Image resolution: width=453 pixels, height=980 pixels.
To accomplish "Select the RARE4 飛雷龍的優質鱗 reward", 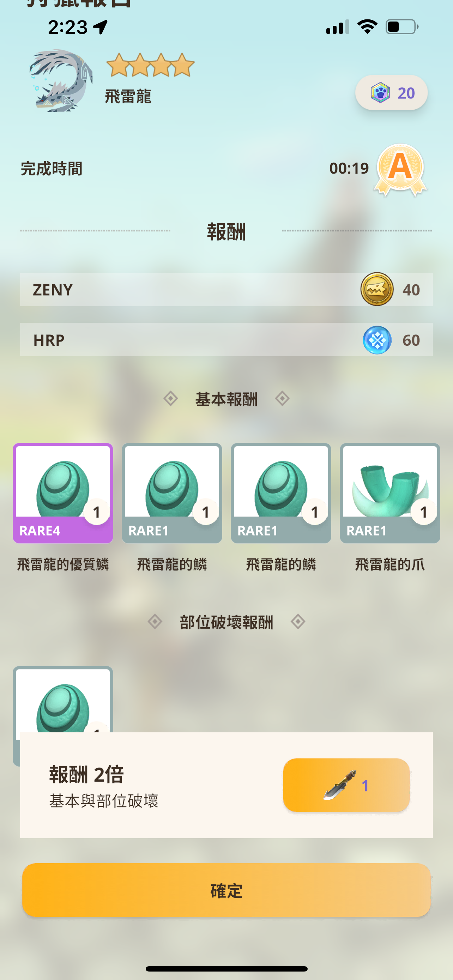I will tap(63, 493).
